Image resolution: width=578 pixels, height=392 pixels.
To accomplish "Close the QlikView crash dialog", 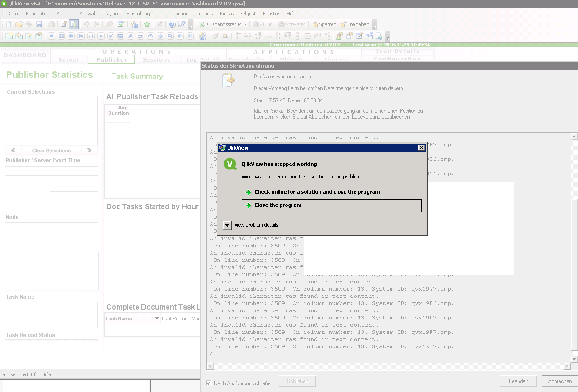I will (x=421, y=148).
